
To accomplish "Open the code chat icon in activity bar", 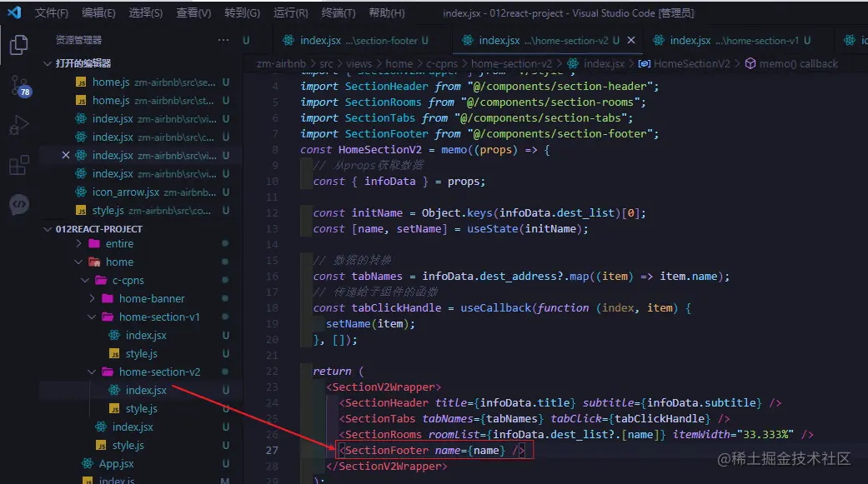I will (x=19, y=205).
